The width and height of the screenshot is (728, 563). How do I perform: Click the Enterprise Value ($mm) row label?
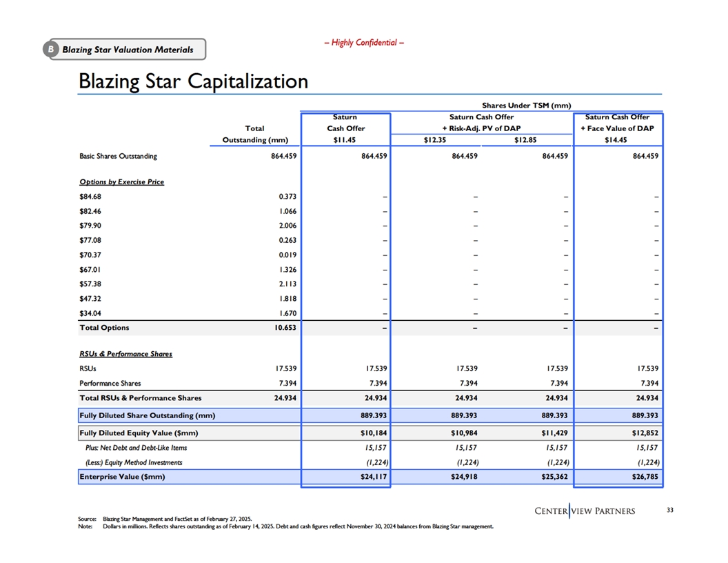point(123,477)
